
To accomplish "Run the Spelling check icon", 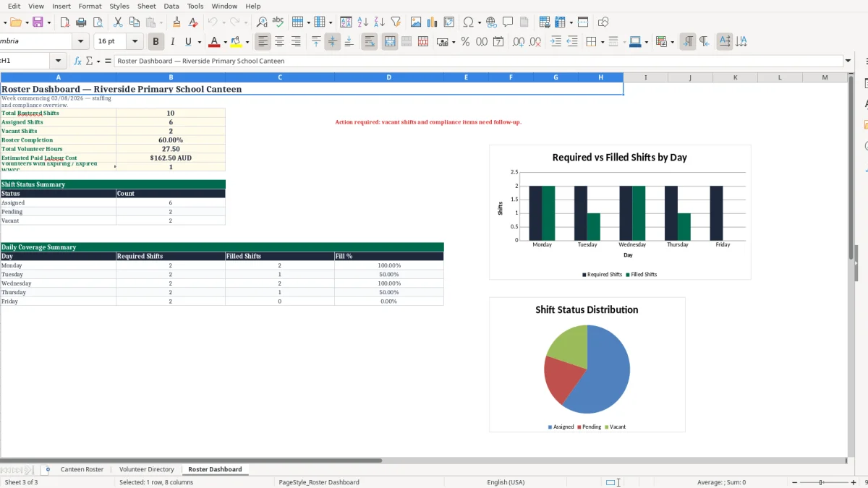I will pos(278,22).
